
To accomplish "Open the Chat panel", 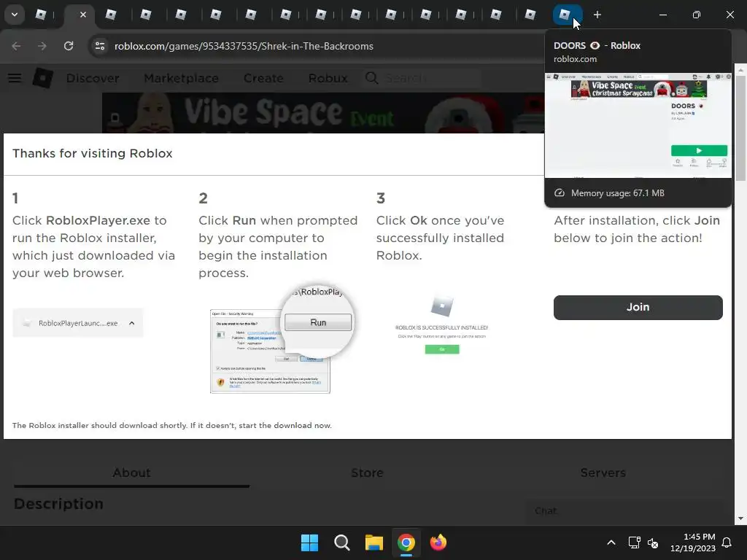I will tap(624, 510).
